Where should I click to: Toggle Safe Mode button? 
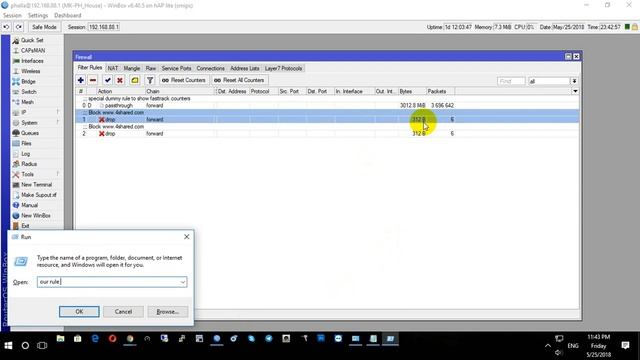[44, 27]
